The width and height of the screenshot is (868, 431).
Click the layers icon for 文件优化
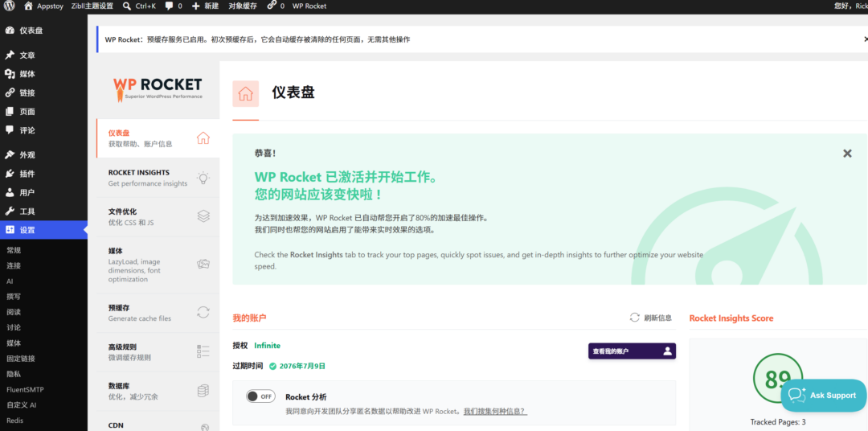click(x=203, y=216)
